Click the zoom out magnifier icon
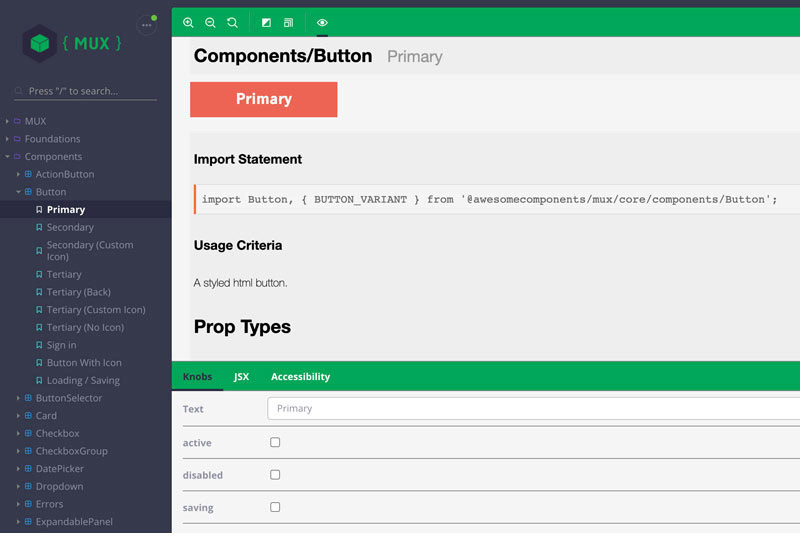This screenshot has height=555, width=800. [210, 22]
